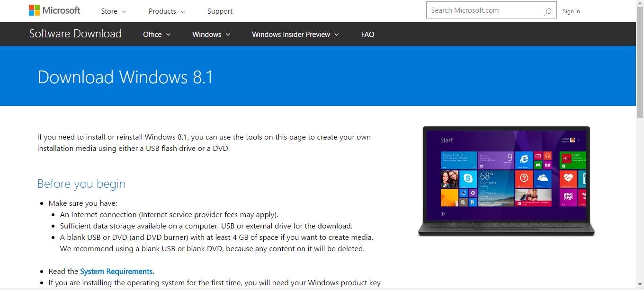
Task: Click the search magnifier icon
Action: point(547,11)
